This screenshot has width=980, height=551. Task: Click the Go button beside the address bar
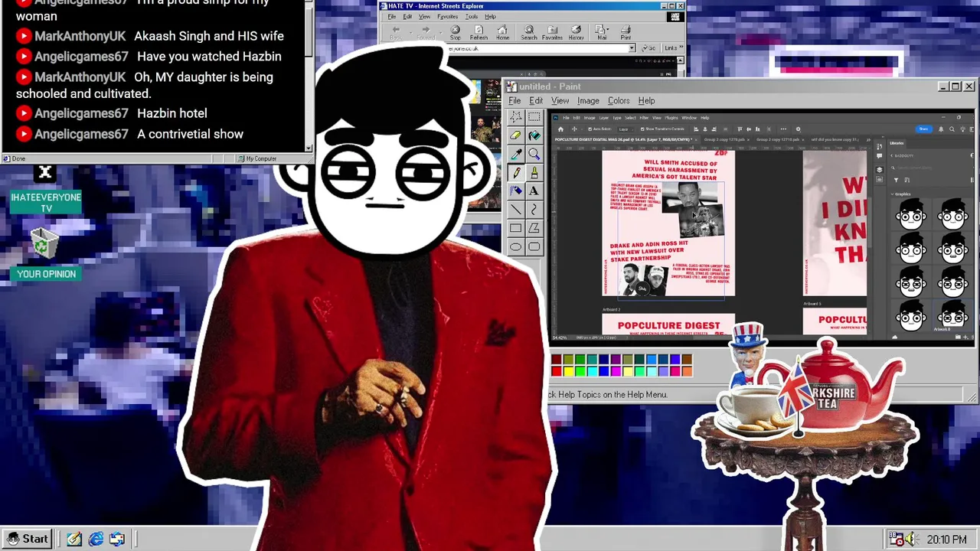click(648, 48)
